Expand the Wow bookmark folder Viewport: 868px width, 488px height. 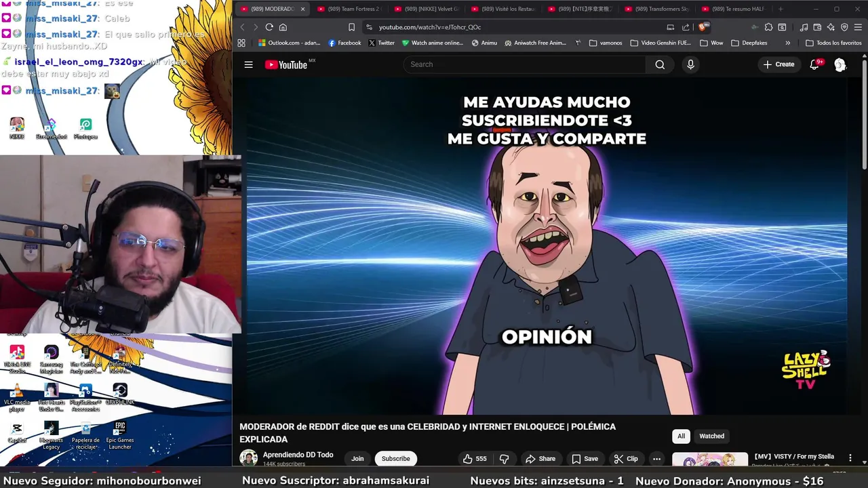pyautogui.click(x=711, y=43)
